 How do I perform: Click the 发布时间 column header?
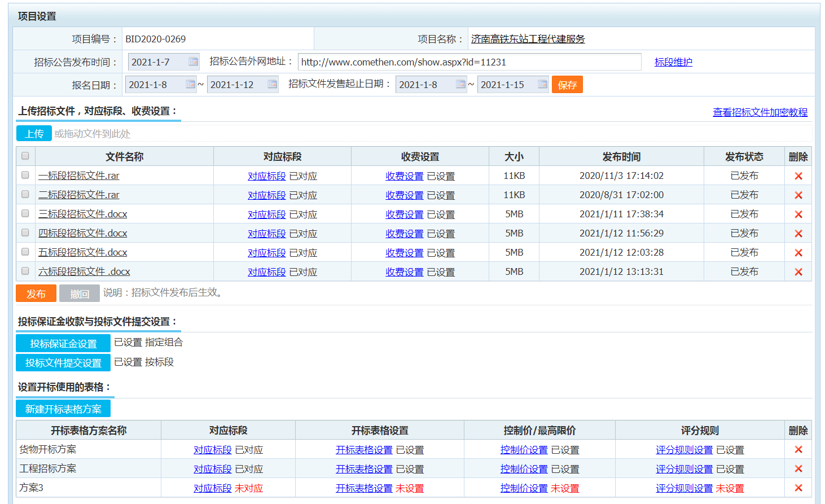pos(621,156)
